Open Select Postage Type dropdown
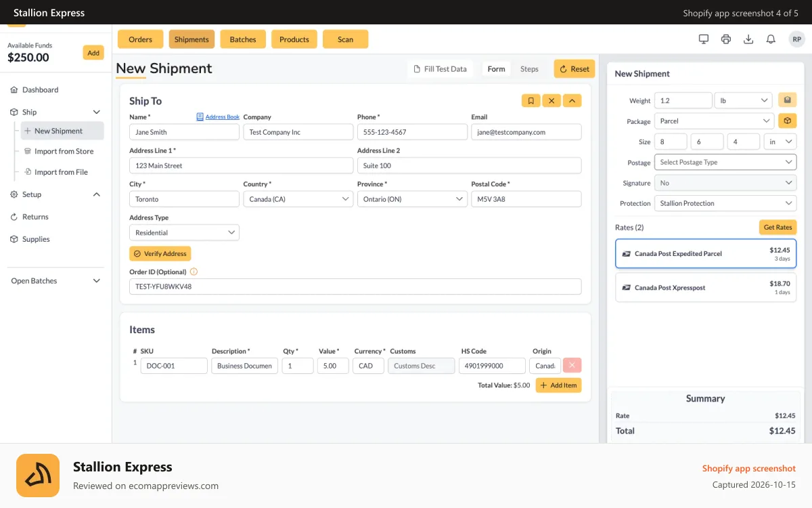This screenshot has height=508, width=812. tap(725, 162)
